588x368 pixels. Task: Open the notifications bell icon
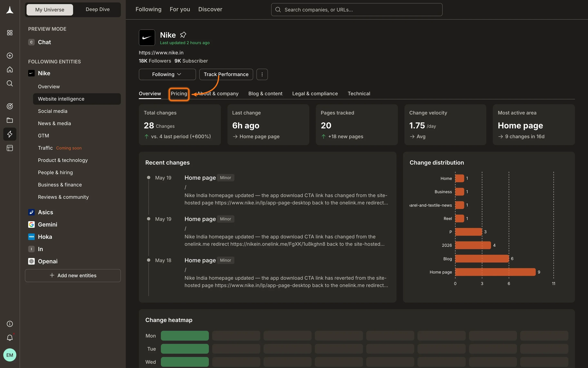click(10, 338)
